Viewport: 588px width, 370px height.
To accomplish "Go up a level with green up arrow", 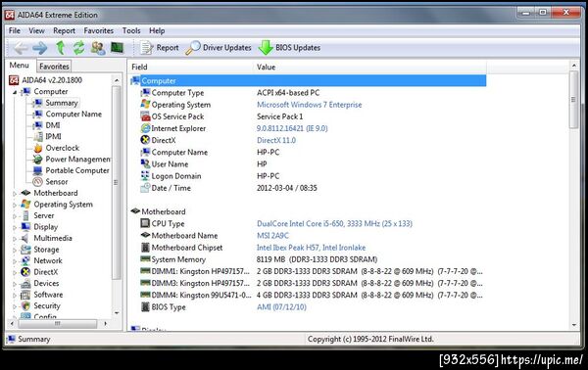I will click(x=61, y=48).
